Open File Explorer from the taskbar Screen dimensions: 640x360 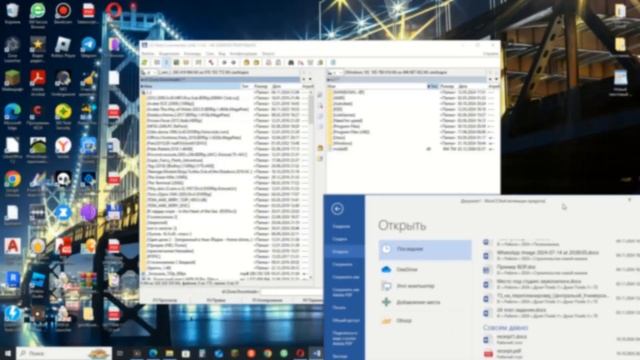pos(169,353)
